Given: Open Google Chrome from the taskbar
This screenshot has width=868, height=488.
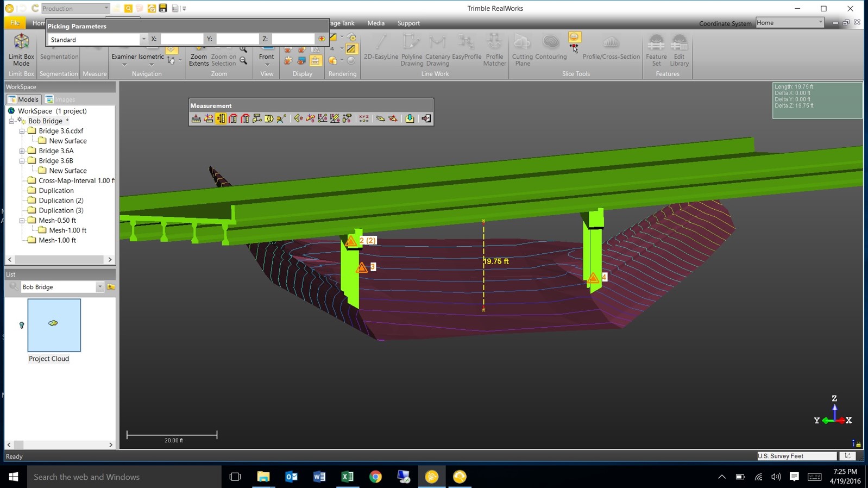Looking at the screenshot, I should tap(375, 477).
